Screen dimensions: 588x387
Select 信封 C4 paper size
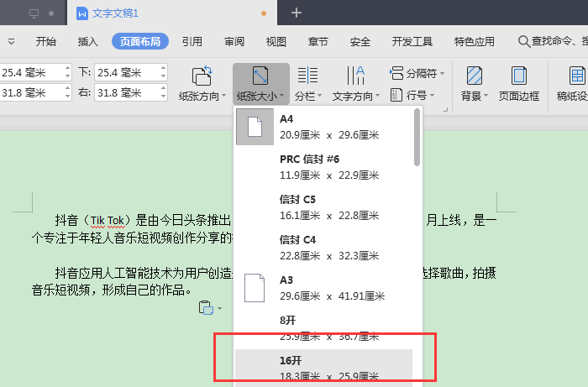(324, 248)
